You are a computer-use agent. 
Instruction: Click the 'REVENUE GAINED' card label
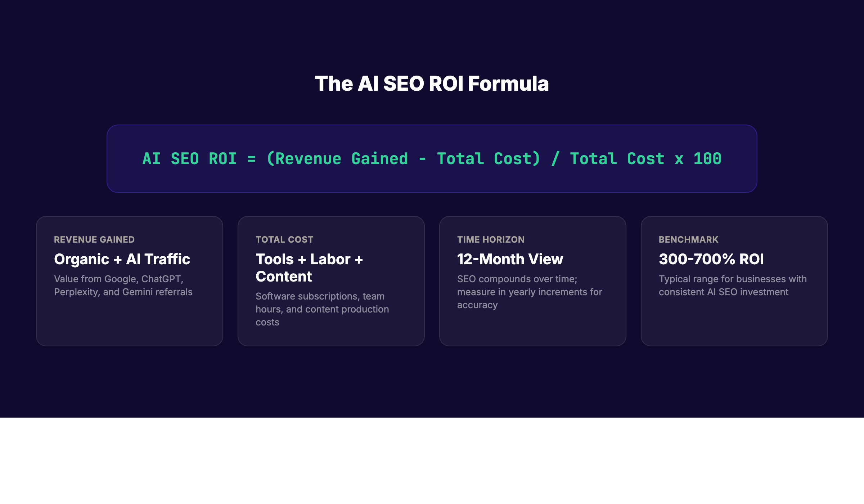click(x=94, y=239)
